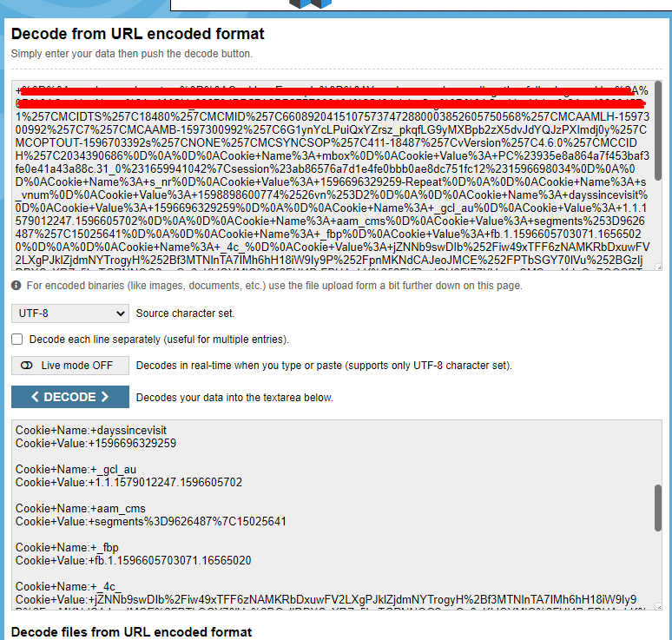Click inside the decoded output textarea
This screenshot has width=672, height=640.
click(x=333, y=515)
